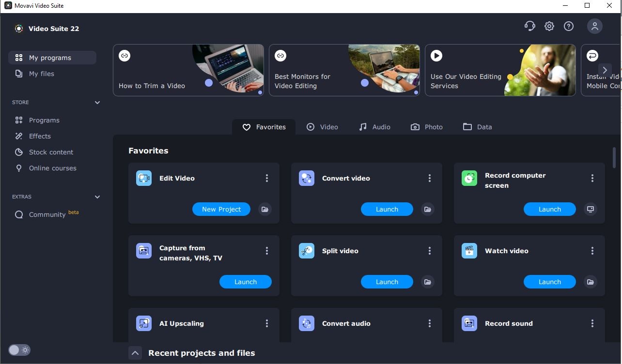Click New Project button for Edit Video

(x=221, y=209)
